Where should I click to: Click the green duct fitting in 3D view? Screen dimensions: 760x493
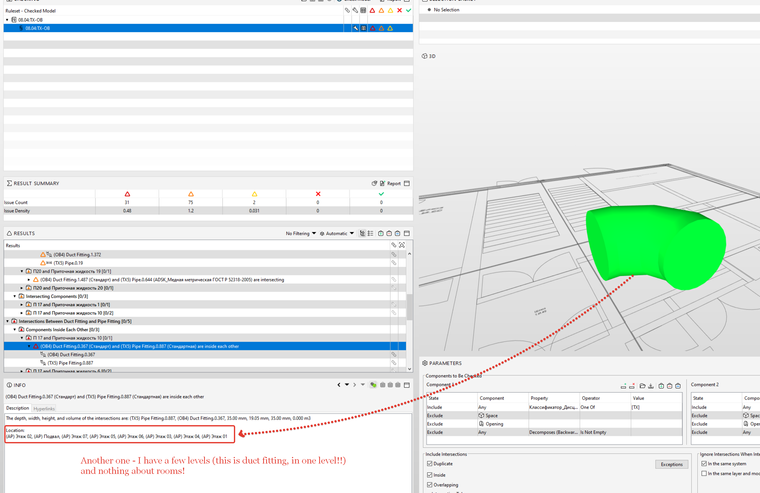click(655, 245)
